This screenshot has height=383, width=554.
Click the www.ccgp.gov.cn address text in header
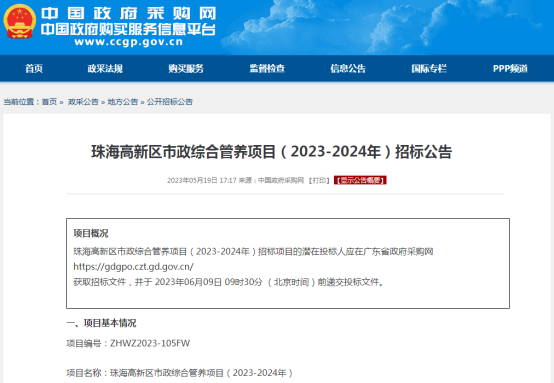coord(129,42)
